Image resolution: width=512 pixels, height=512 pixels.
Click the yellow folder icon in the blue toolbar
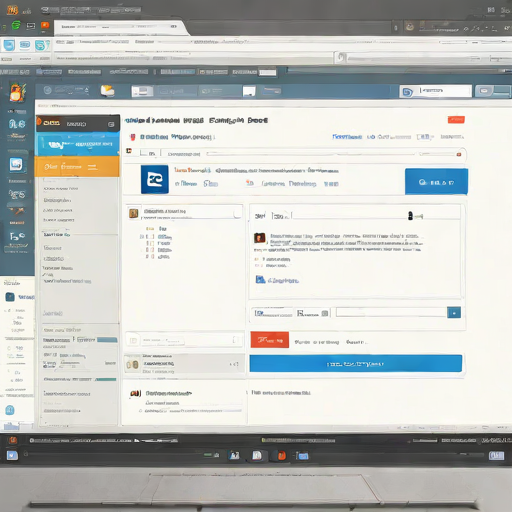tap(107, 91)
